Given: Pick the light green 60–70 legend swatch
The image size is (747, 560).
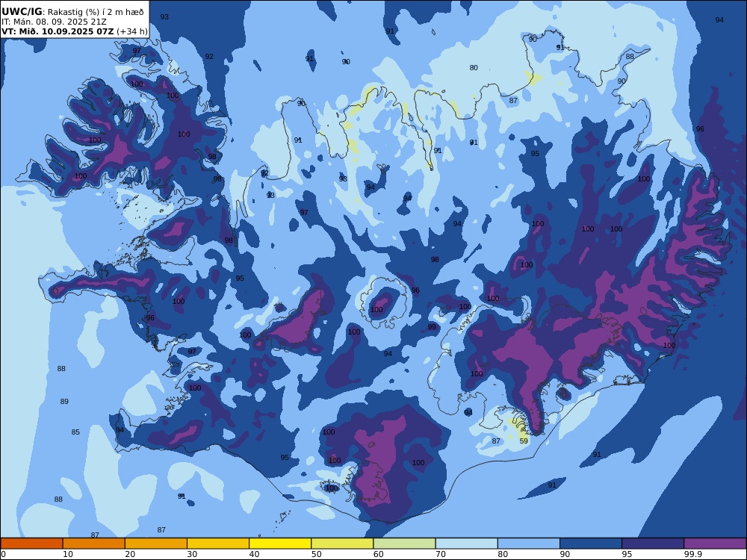Looking at the screenshot, I should [404, 544].
